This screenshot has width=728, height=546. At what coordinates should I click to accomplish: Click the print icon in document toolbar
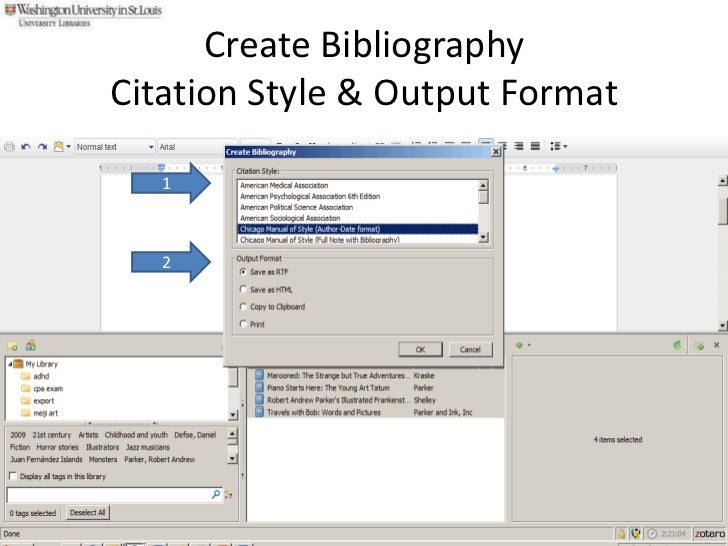[9, 147]
